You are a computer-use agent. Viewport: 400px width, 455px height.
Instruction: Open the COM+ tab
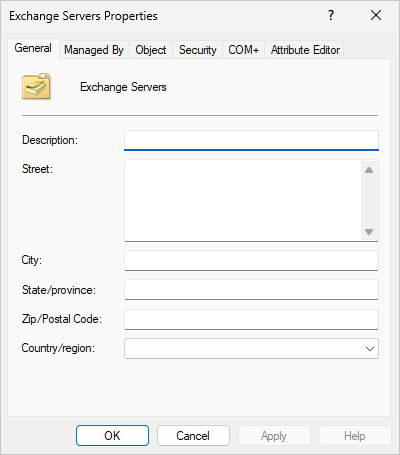coord(244,50)
